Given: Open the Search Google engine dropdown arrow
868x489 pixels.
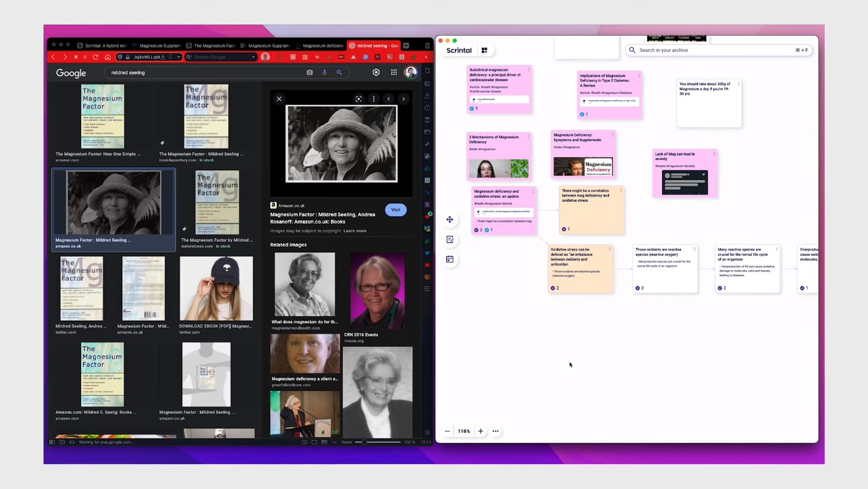Looking at the screenshot, I should (x=253, y=57).
